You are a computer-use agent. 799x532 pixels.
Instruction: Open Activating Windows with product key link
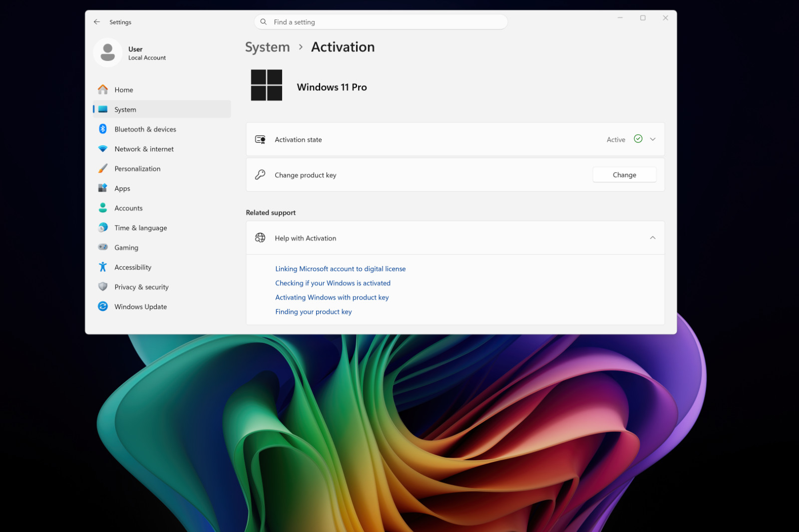click(x=332, y=297)
